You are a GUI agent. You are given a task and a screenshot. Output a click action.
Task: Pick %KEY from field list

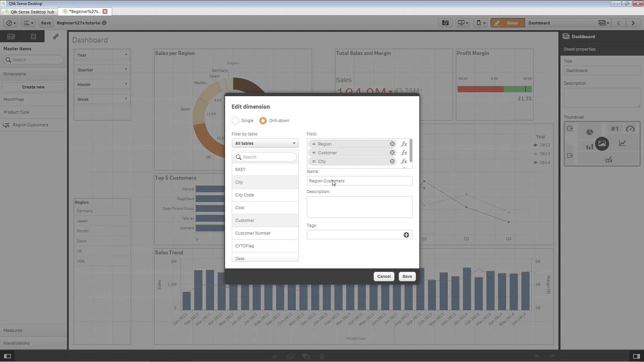coord(265,169)
